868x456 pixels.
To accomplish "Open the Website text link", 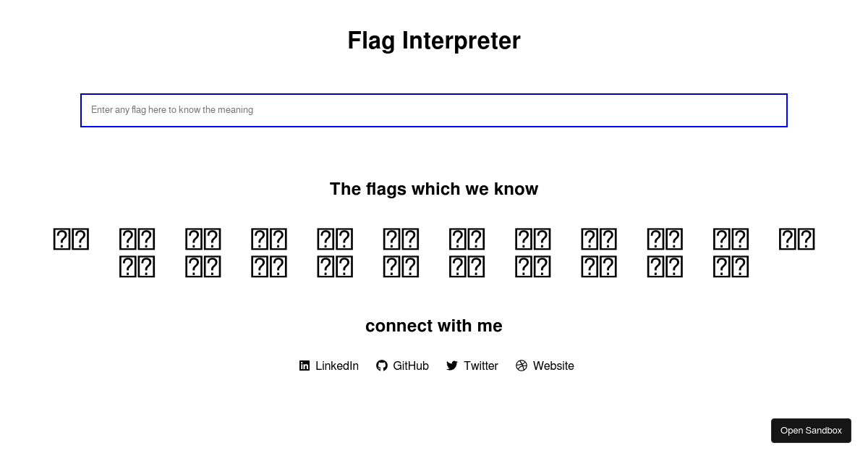I will point(553,366).
